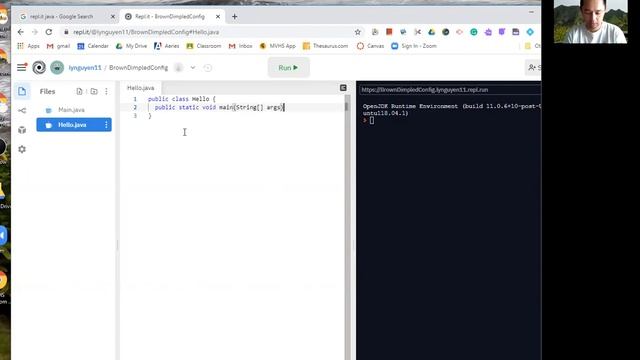
Task: Open the Canvas bookmark
Action: [x=370, y=46]
